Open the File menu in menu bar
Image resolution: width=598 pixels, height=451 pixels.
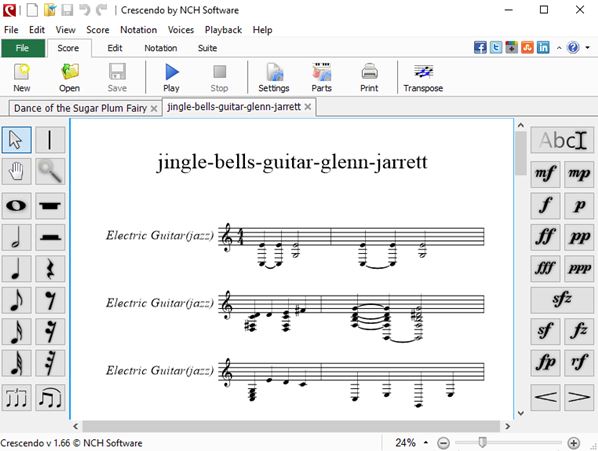(11, 30)
